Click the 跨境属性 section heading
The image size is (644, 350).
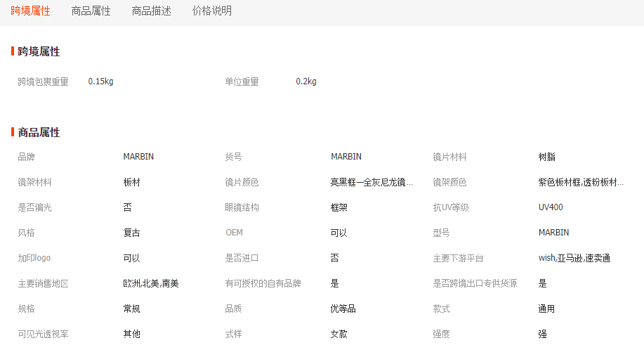(39, 51)
